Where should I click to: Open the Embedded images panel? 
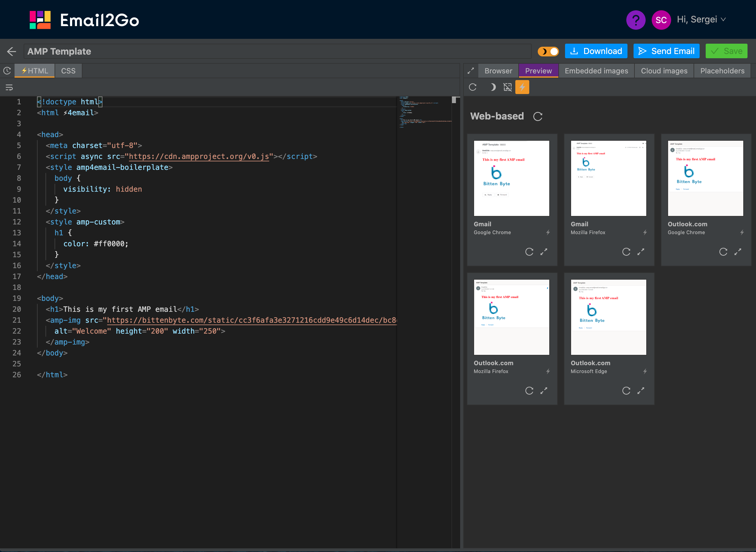tap(597, 70)
